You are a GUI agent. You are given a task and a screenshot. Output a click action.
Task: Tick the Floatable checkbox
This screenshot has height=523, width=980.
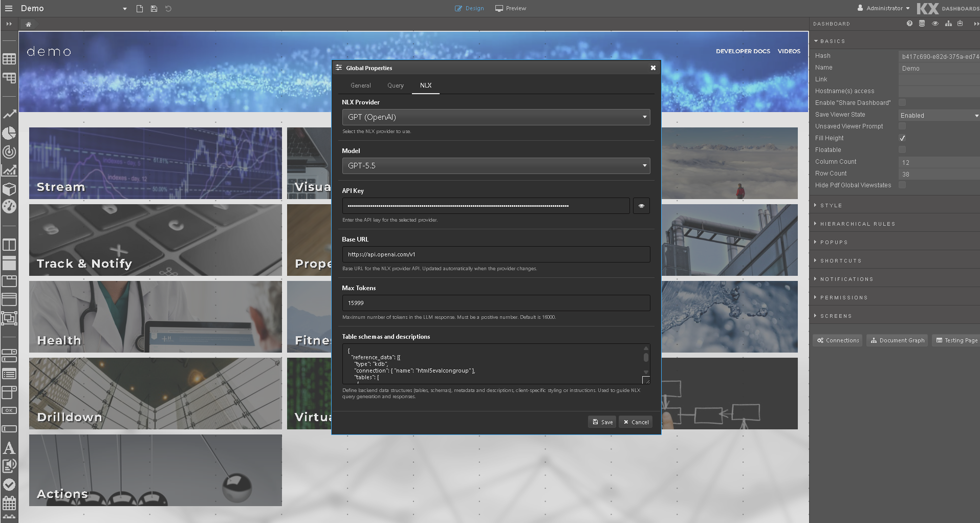902,149
